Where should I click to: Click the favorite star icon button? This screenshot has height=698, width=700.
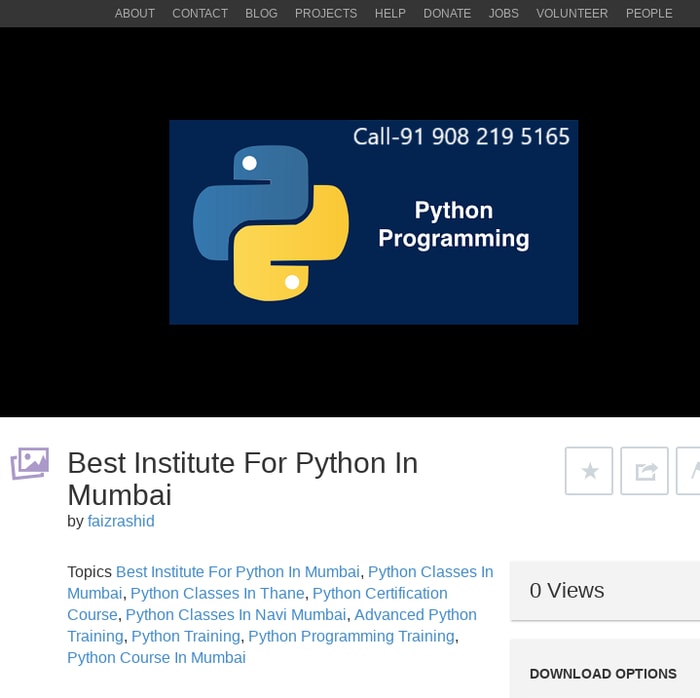(x=588, y=470)
